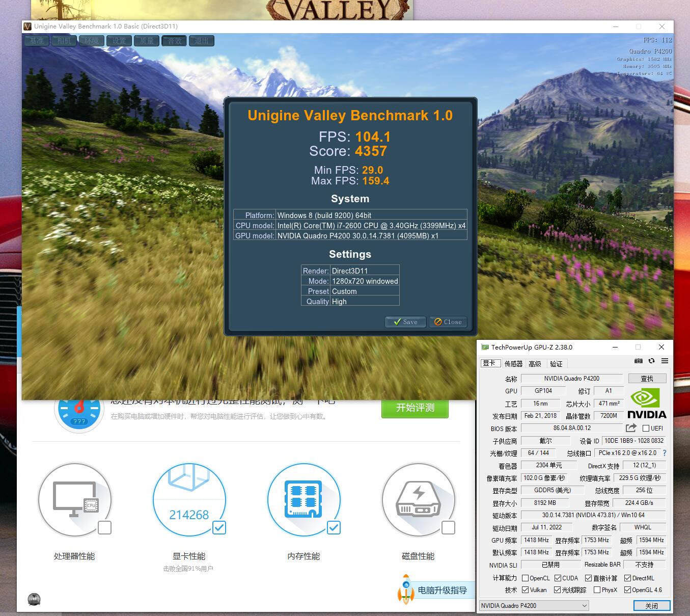Click the Max FPS value 159.4
This screenshot has height=616, width=690.
point(376,181)
